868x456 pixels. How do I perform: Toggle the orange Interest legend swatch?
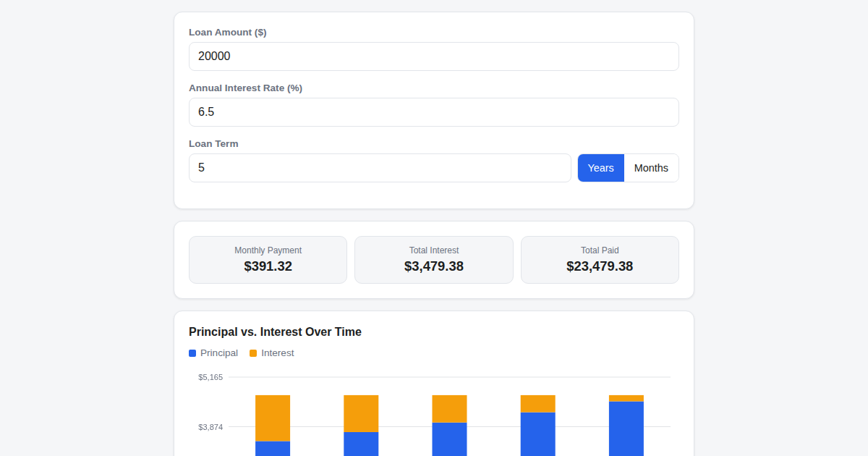253,353
